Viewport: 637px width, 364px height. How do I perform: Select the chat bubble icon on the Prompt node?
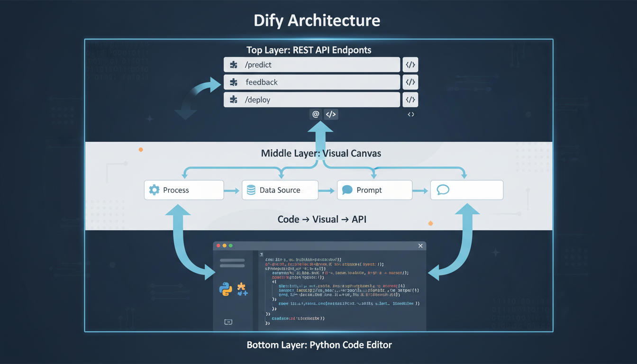(x=346, y=190)
